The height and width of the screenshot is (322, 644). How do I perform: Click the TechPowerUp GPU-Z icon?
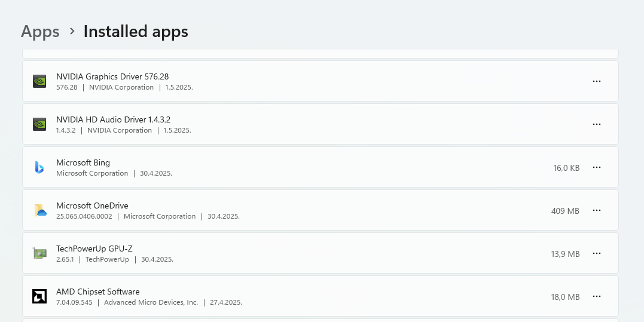[x=39, y=253]
